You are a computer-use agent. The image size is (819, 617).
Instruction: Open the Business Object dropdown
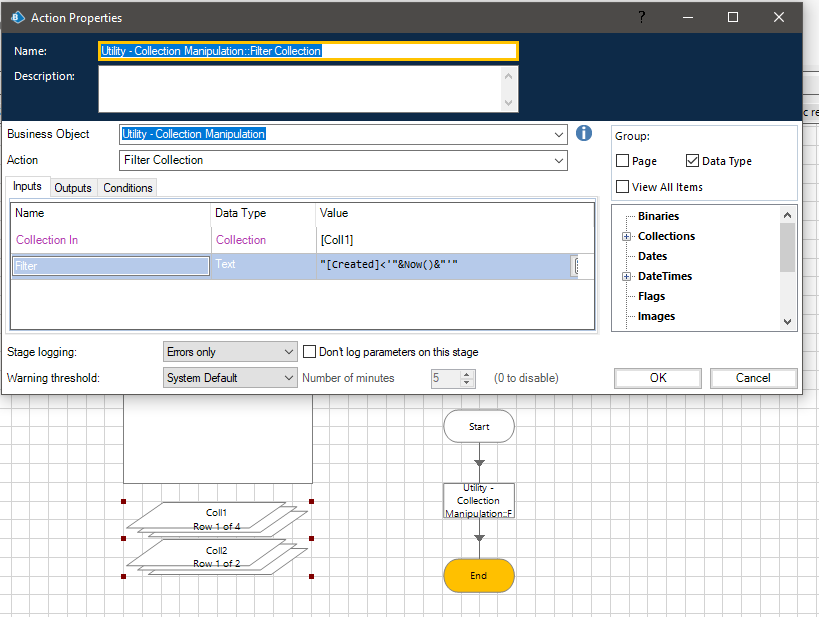pyautogui.click(x=558, y=134)
